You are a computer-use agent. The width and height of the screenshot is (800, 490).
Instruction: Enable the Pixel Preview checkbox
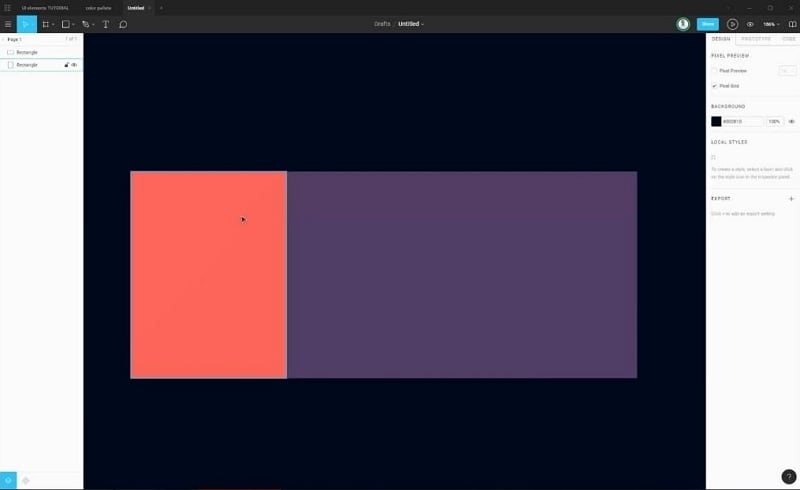click(x=714, y=70)
